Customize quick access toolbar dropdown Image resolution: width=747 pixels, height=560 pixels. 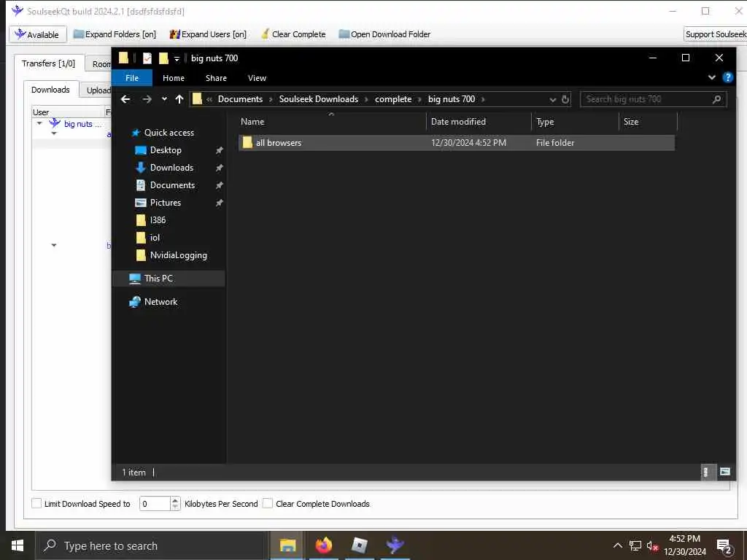click(x=177, y=58)
